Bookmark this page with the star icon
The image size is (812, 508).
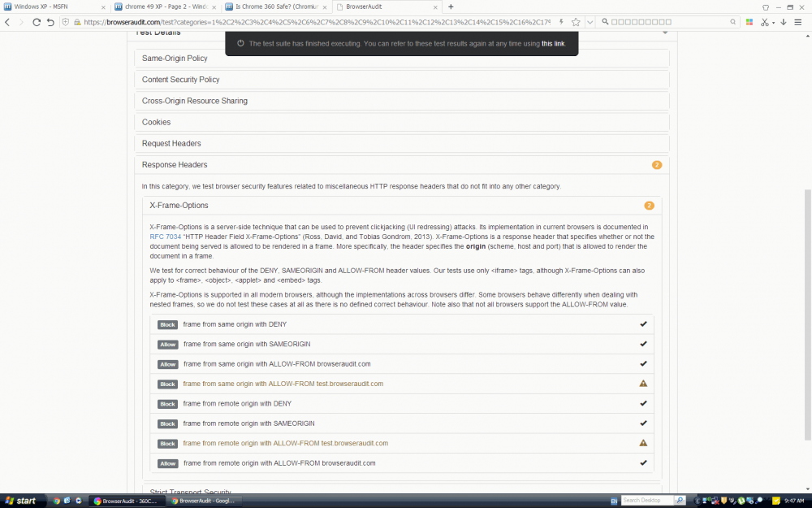576,22
